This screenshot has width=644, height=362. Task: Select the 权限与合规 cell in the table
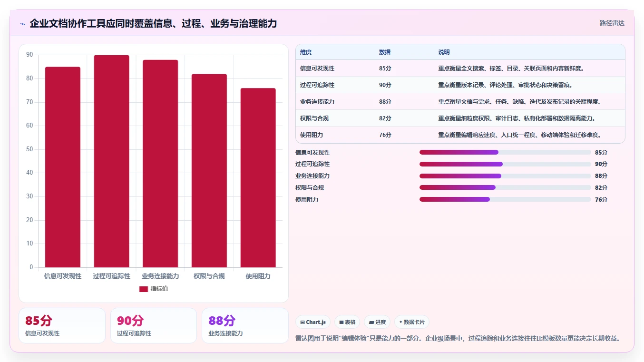(314, 118)
